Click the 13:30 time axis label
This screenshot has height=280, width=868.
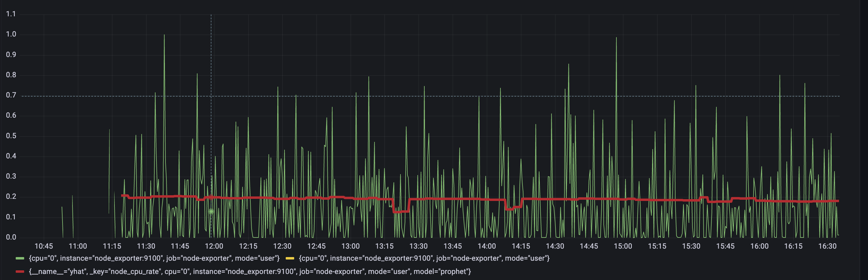(419, 246)
